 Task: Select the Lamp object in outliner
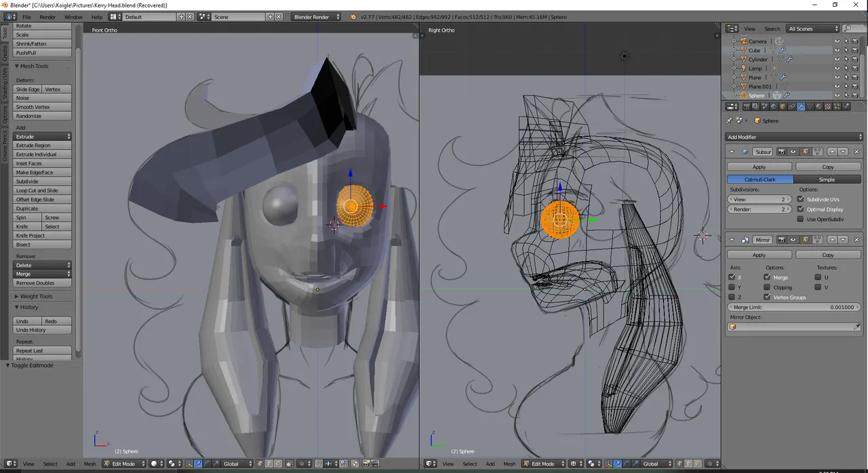(x=755, y=68)
